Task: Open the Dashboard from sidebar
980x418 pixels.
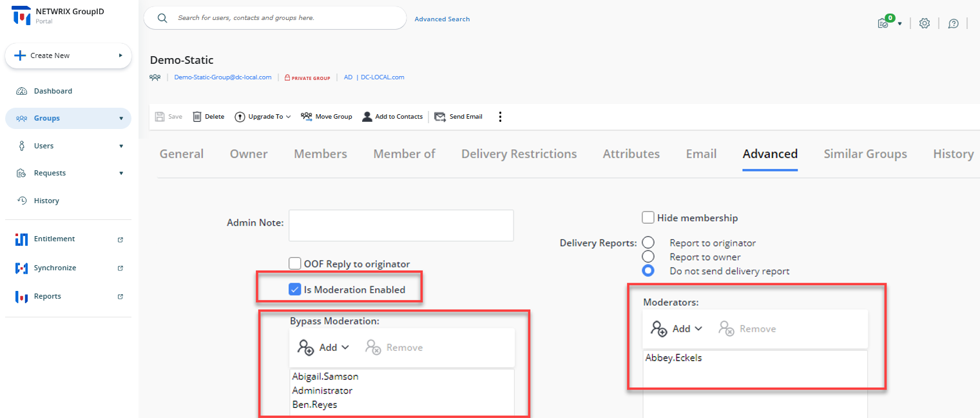Action: pos(53,91)
